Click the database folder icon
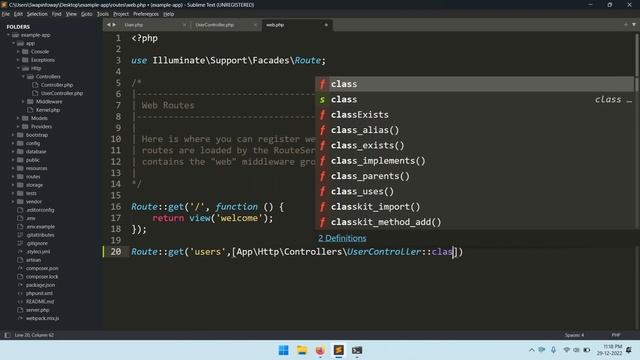This screenshot has height=360, width=640. coord(20,151)
